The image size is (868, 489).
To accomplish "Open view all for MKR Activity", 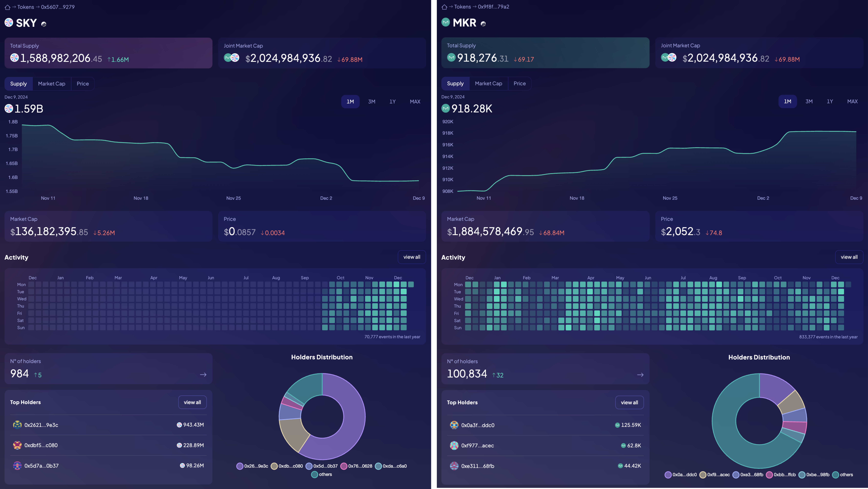I will [x=849, y=257].
